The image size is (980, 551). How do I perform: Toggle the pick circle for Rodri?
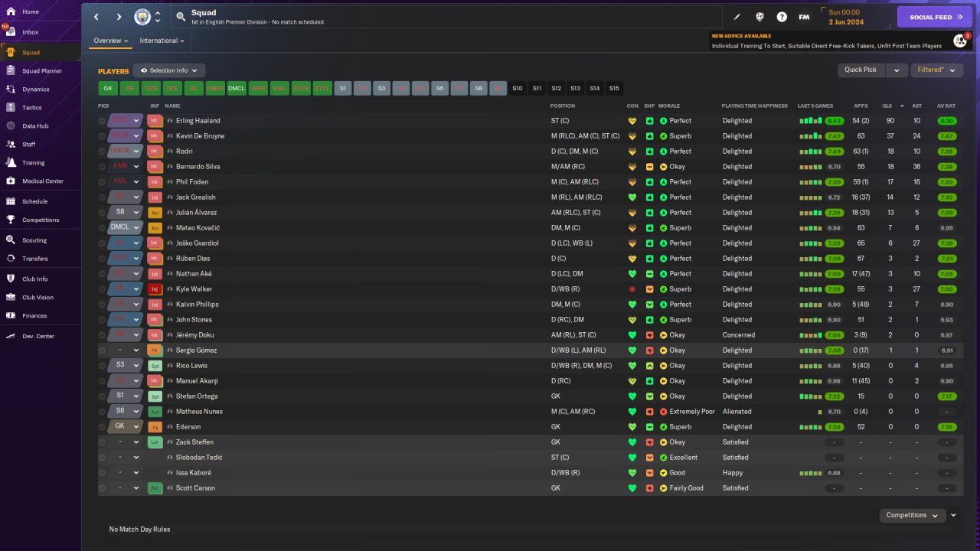[x=102, y=152]
